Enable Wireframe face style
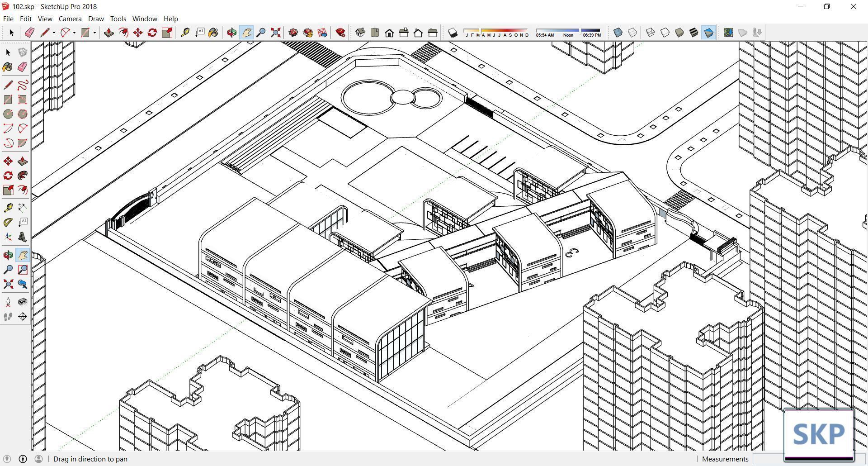 click(651, 33)
